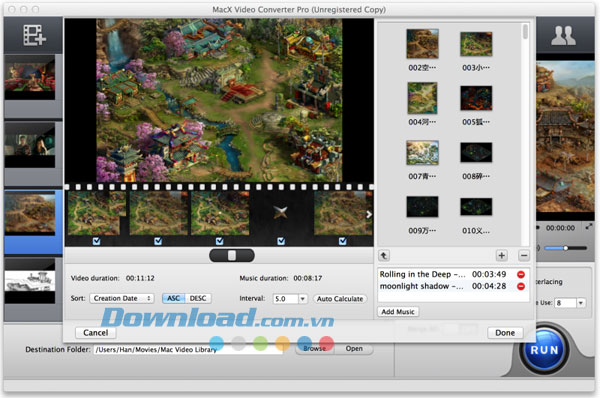Click fullscreen icon beside 00:00:00

pos(589,227)
